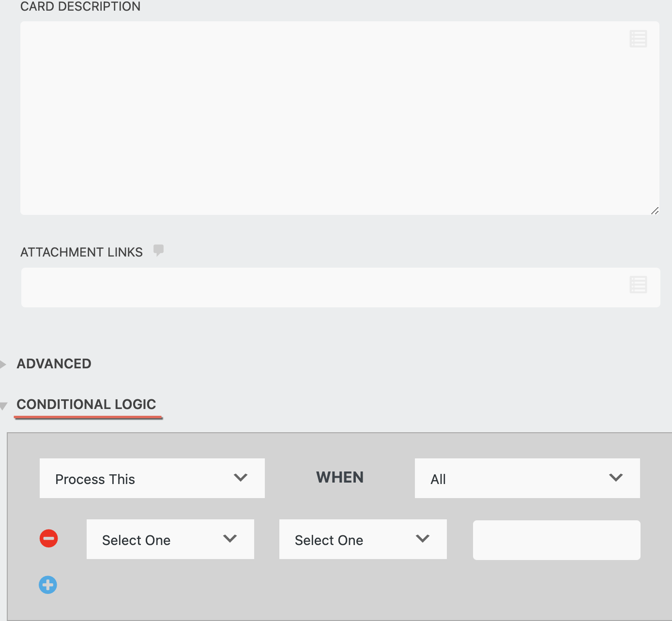This screenshot has width=672, height=621.
Task: Open merge tags in Card Description field
Action: coord(638,39)
